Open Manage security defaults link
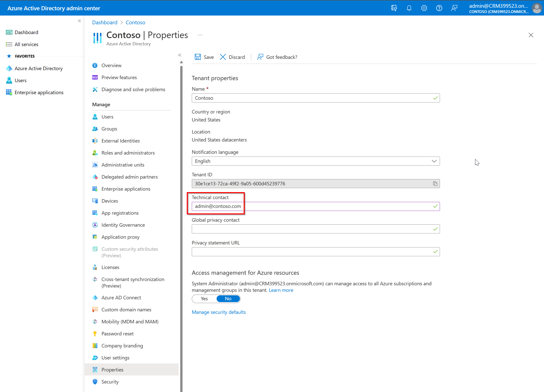Screen dimensions: 544x392 219,312
